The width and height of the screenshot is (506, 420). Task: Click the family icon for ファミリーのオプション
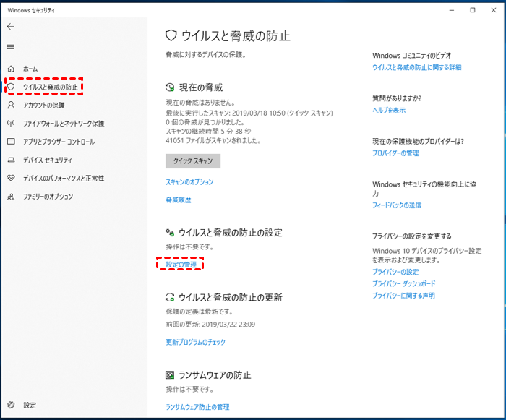(11, 197)
